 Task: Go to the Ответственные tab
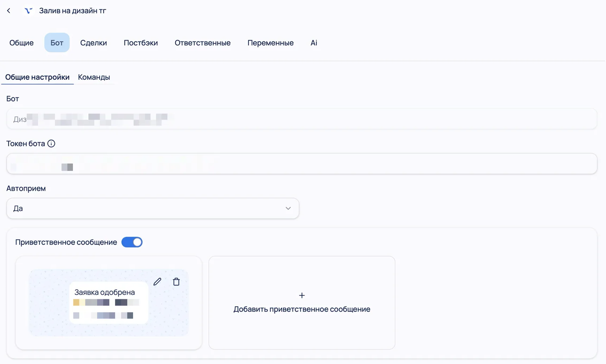coord(203,43)
